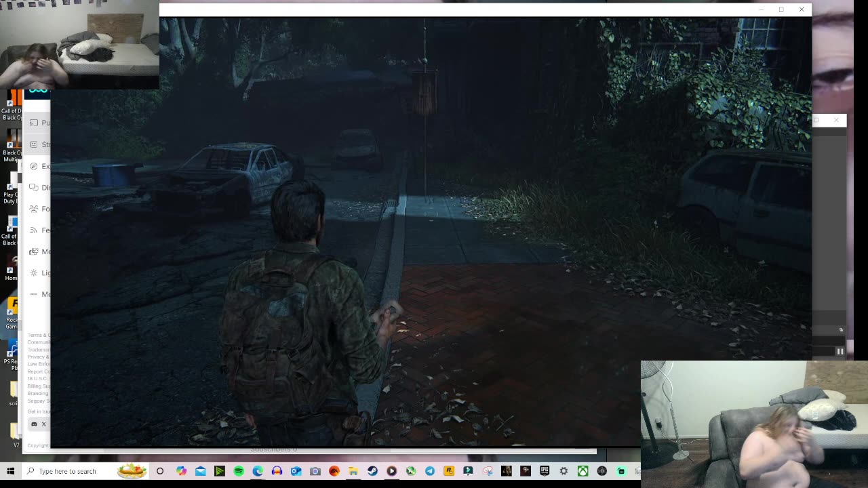Open the Branding footer link

pyautogui.click(x=38, y=394)
